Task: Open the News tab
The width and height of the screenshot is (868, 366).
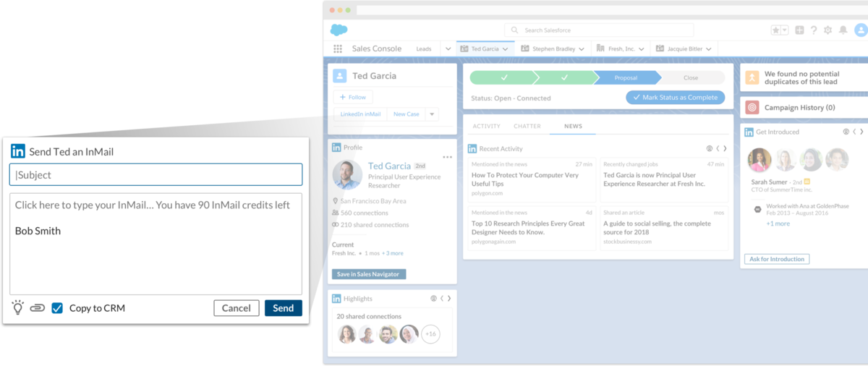Action: [x=573, y=126]
